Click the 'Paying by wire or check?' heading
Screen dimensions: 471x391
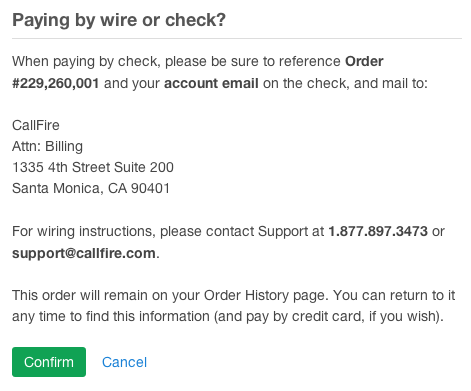tap(119, 20)
